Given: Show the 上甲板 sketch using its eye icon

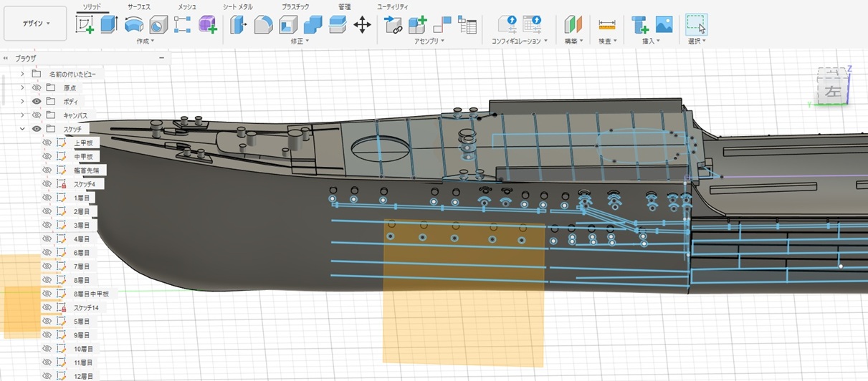Looking at the screenshot, I should [x=47, y=143].
